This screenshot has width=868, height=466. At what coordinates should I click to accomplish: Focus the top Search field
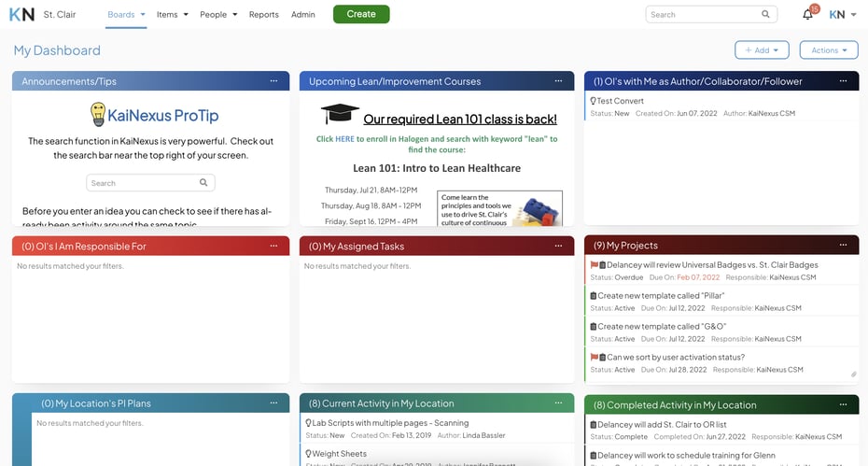[x=711, y=14]
